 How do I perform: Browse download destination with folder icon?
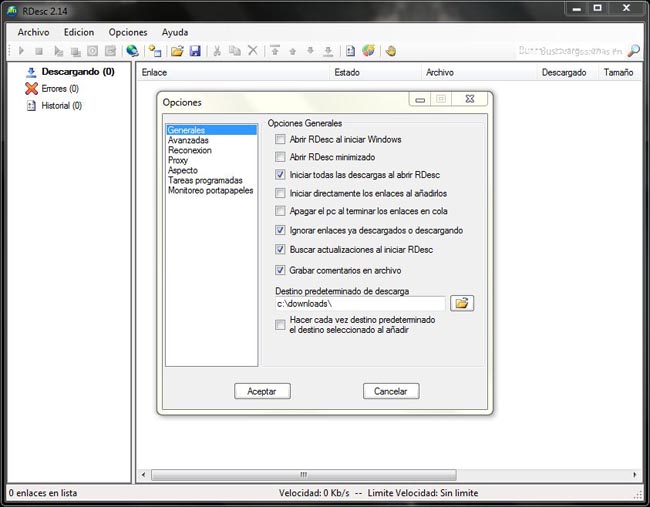coord(461,303)
